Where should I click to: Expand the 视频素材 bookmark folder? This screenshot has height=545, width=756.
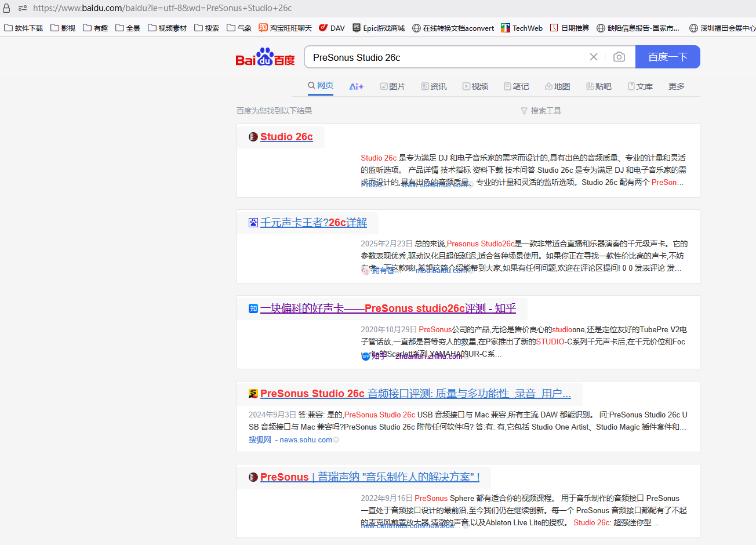[x=167, y=28]
